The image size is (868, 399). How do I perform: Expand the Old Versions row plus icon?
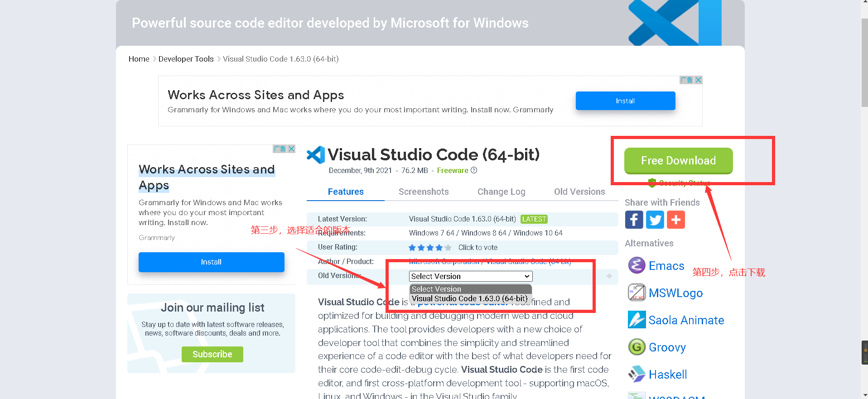point(609,276)
